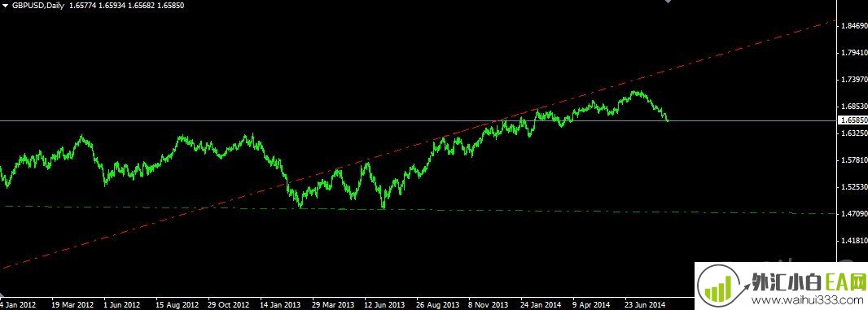Click the 9 Apr 2014 date label
The image size is (868, 310).
click(x=591, y=304)
